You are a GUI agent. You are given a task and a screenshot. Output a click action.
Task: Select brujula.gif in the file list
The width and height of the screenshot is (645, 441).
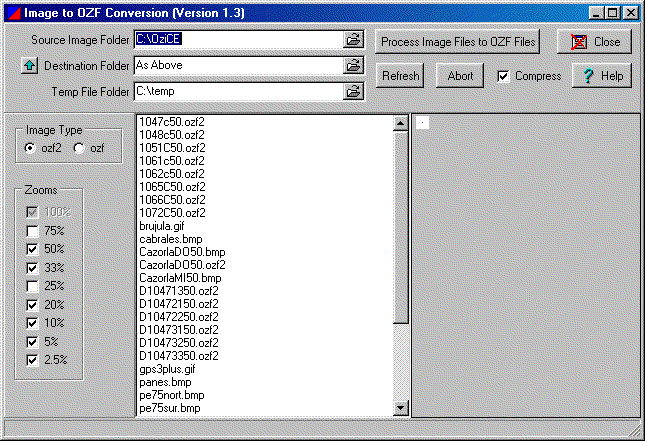point(162,226)
